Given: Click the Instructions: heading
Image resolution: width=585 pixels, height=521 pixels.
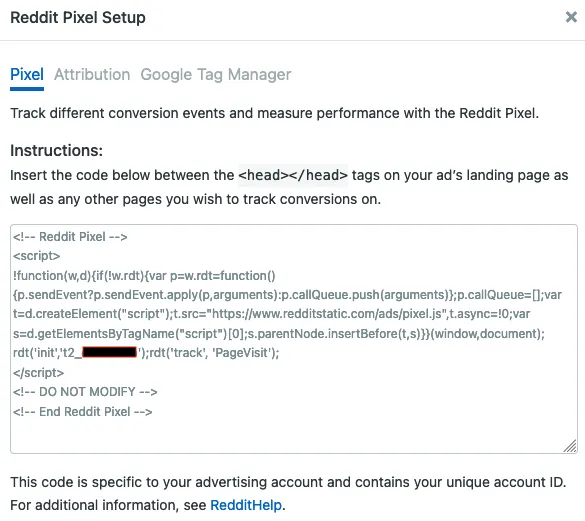Looking at the screenshot, I should (56, 150).
